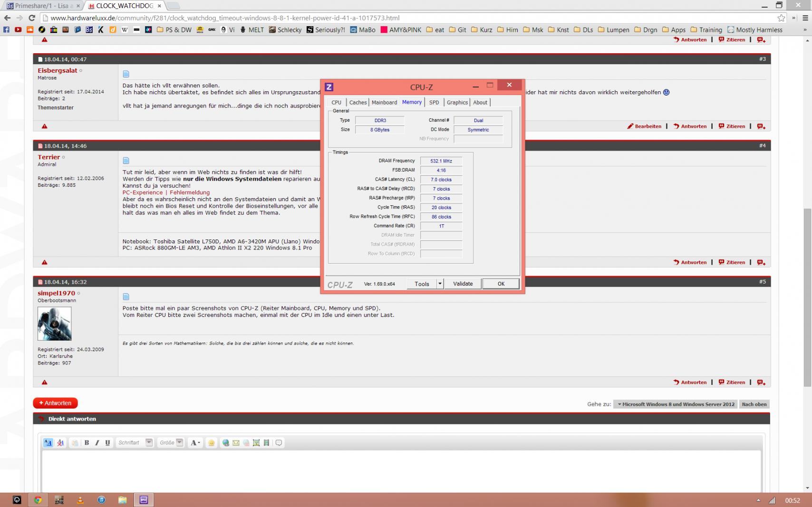Switch to CPU-Z in the taskbar
Image resolution: width=812 pixels, height=507 pixels.
pyautogui.click(x=144, y=500)
